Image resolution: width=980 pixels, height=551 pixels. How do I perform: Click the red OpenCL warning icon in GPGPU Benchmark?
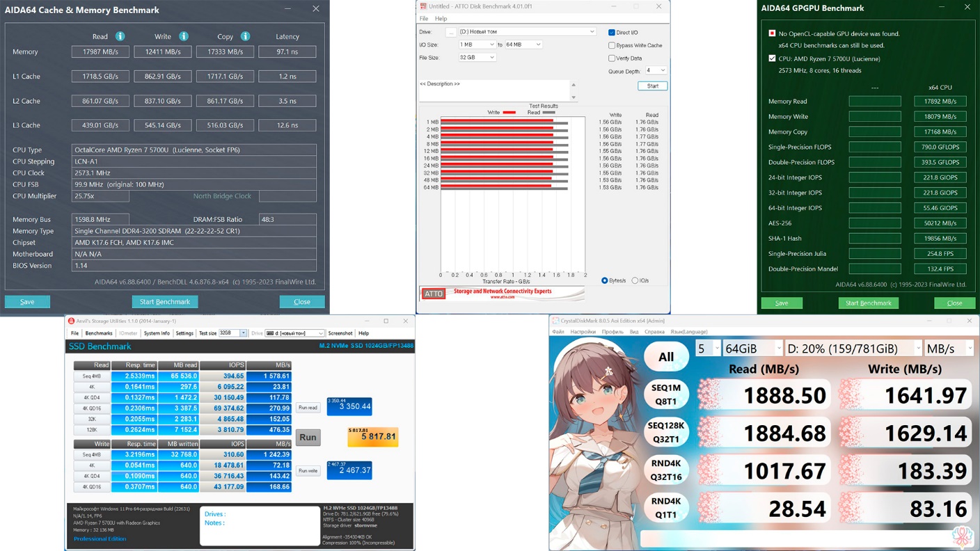tap(772, 33)
